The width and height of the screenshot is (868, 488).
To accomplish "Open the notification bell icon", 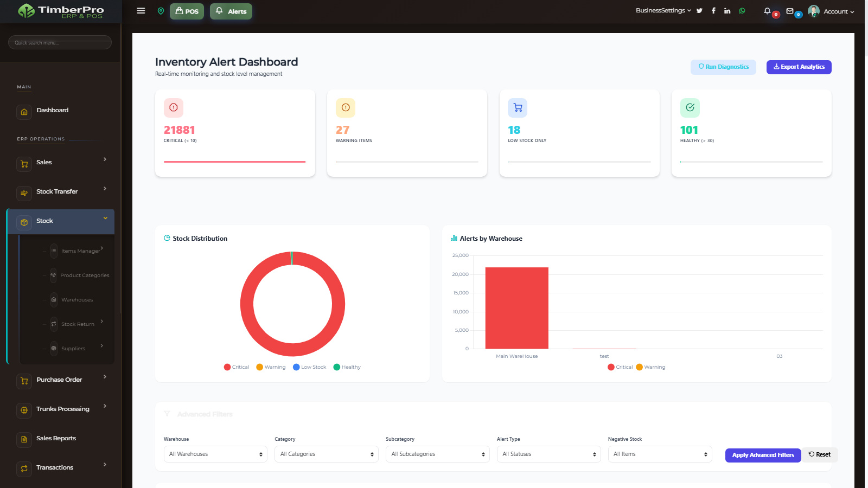I will [767, 11].
